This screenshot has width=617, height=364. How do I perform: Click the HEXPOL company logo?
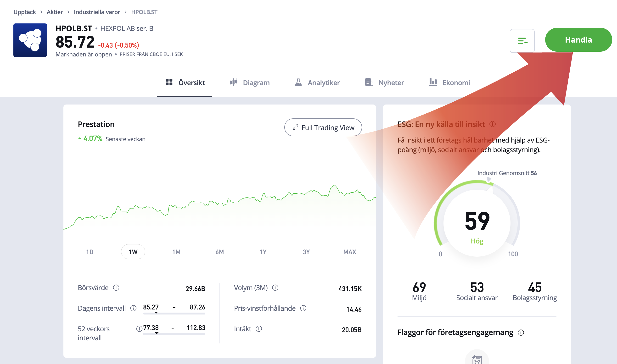coord(30,40)
